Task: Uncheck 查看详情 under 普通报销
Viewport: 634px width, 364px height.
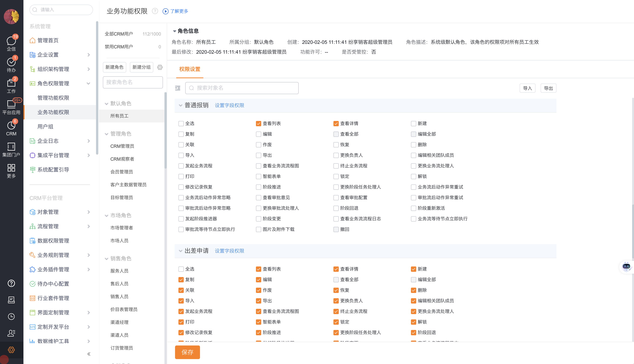Action: pos(336,123)
